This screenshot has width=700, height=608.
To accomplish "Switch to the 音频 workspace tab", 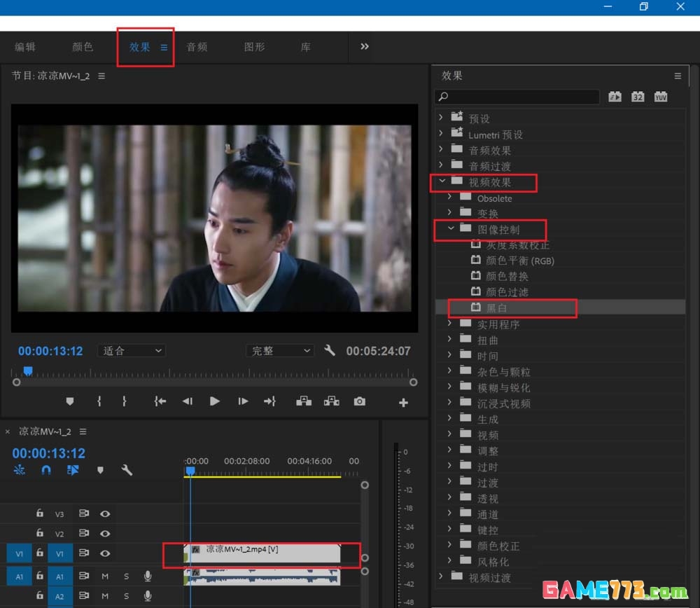I will pos(197,47).
